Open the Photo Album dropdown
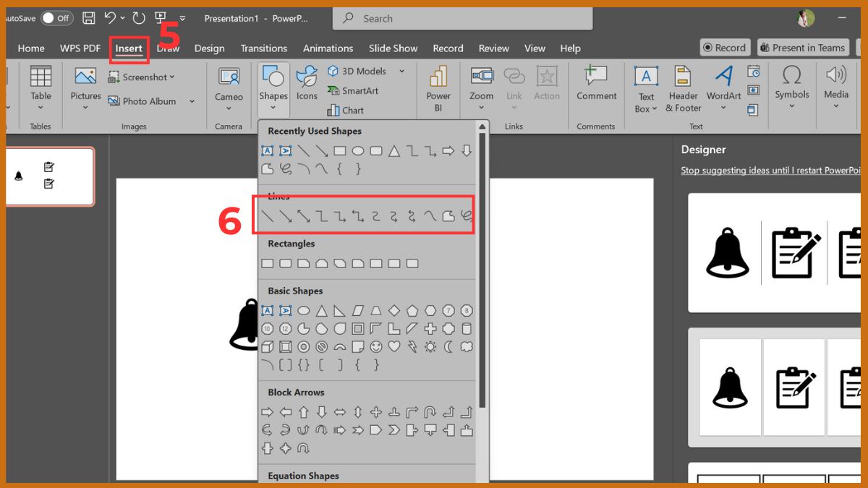 [x=191, y=101]
